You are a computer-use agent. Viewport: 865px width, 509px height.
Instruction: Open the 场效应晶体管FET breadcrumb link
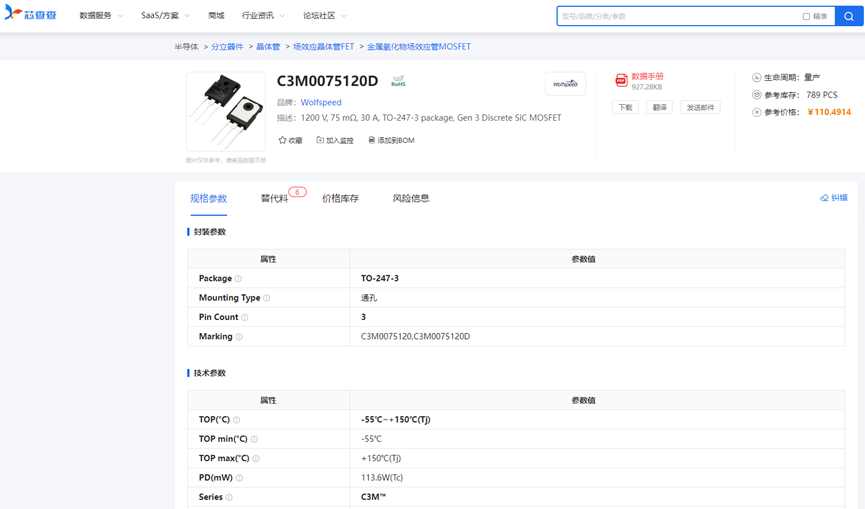pyautogui.click(x=323, y=47)
